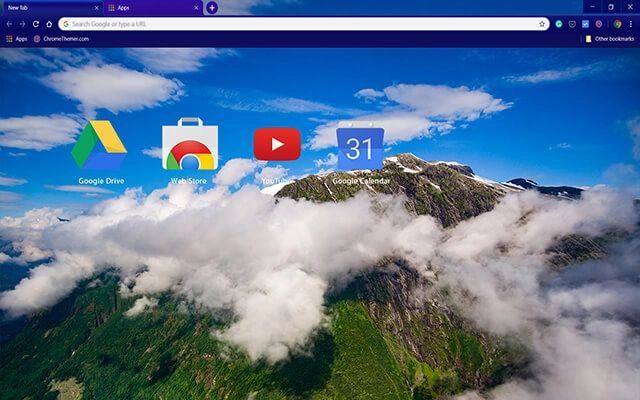Click the Google Calendar label text
Screen dimensions: 640x400
(361, 181)
